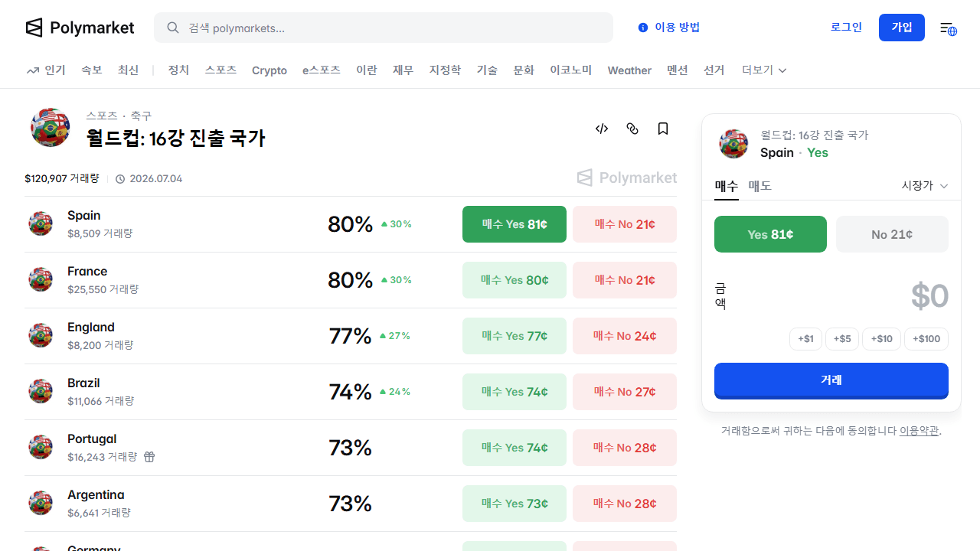
Task: Click the info icon beside 이용 방법
Action: [x=643, y=28]
